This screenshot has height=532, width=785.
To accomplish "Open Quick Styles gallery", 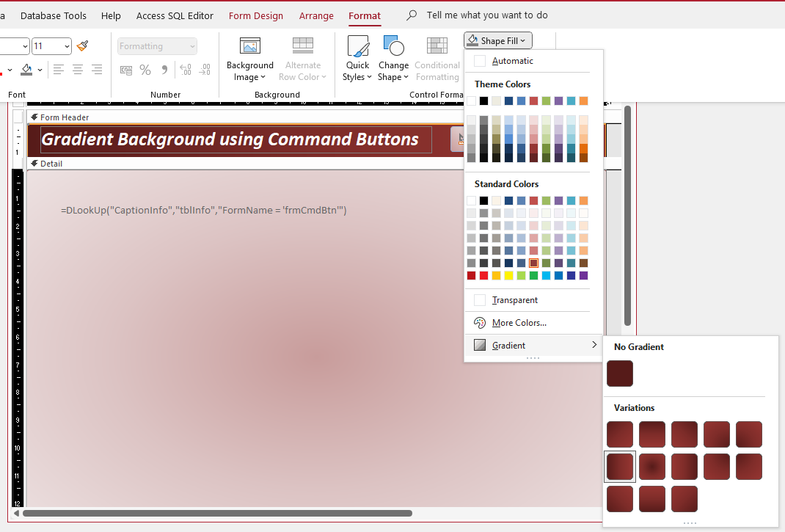I will [357, 59].
